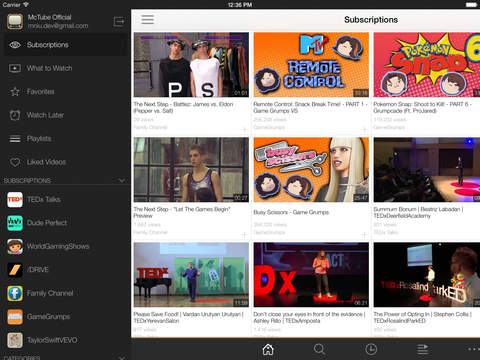Collapse the SUBSCRIPTIONS section chevron
The image size is (480, 360).
122,180
